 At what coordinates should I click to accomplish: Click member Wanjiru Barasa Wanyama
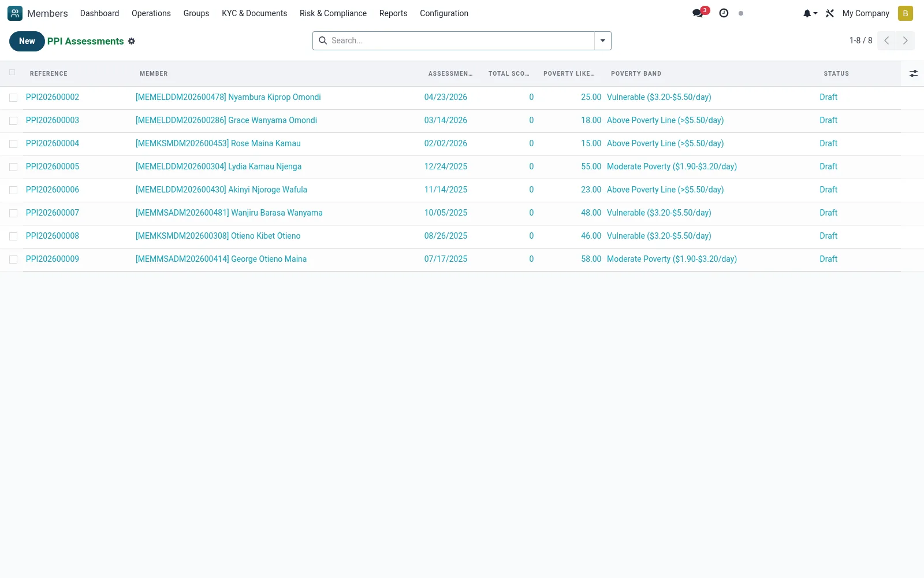pyautogui.click(x=229, y=213)
